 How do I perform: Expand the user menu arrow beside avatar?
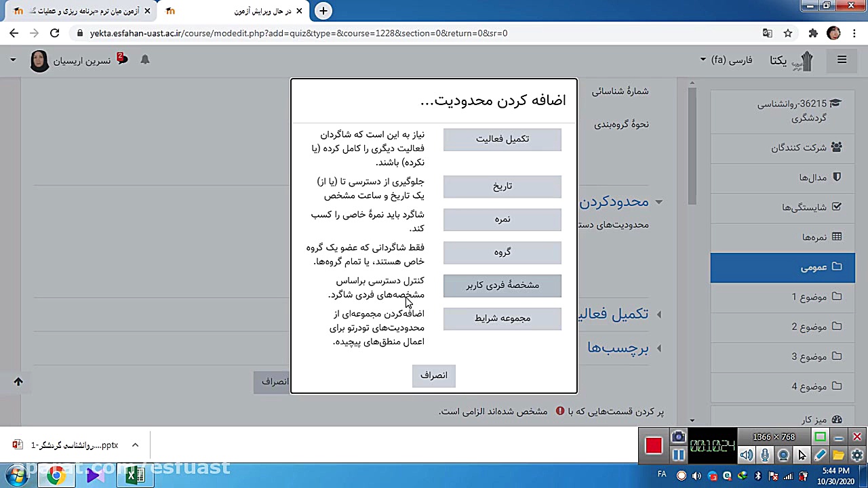[x=13, y=60]
